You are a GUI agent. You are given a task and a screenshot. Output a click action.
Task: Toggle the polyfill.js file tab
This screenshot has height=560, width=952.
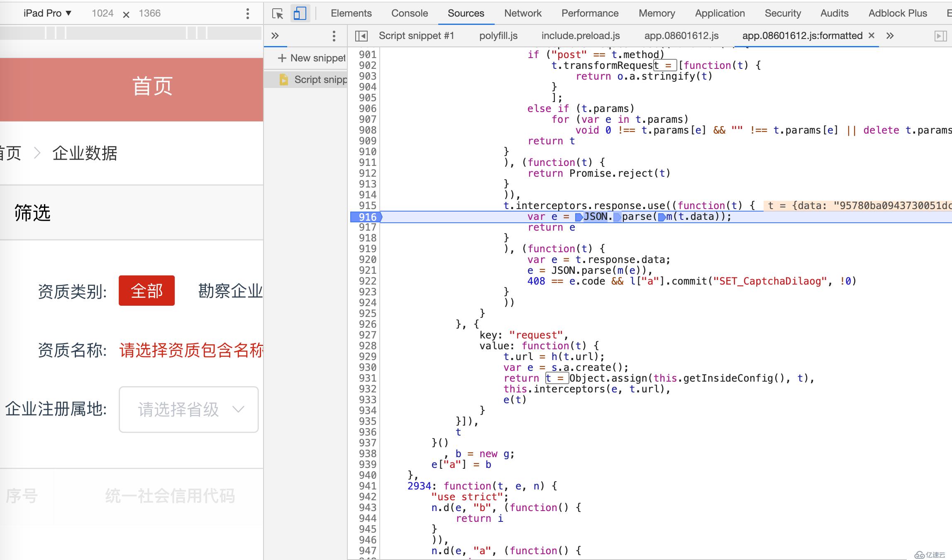pos(498,35)
